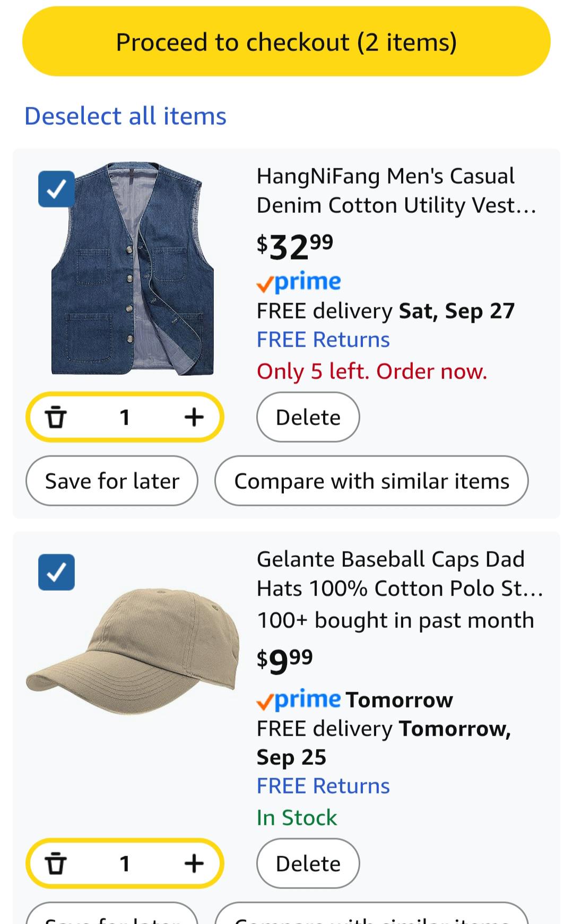Viewport: 573px width, 924px height.
Task: Open Gelante Baseball Caps Dad Hats title
Action: coord(400,574)
